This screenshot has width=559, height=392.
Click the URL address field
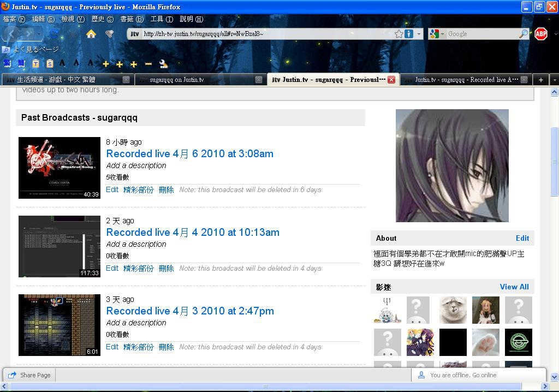[267, 34]
